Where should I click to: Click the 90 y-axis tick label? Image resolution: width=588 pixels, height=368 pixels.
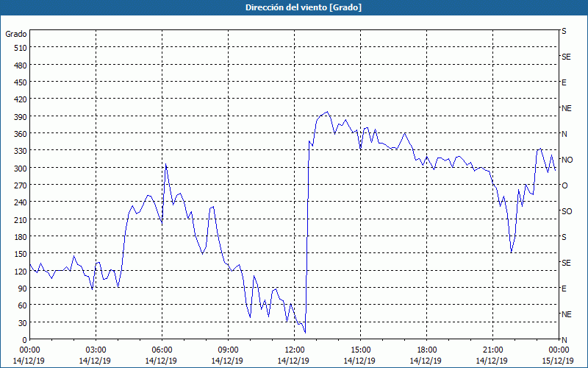point(22,289)
